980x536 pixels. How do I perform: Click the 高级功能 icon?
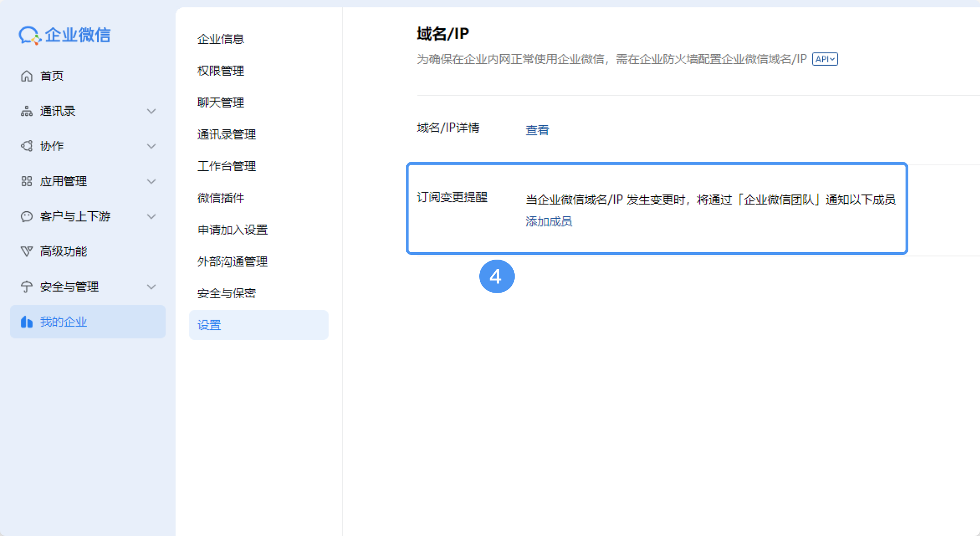point(27,252)
